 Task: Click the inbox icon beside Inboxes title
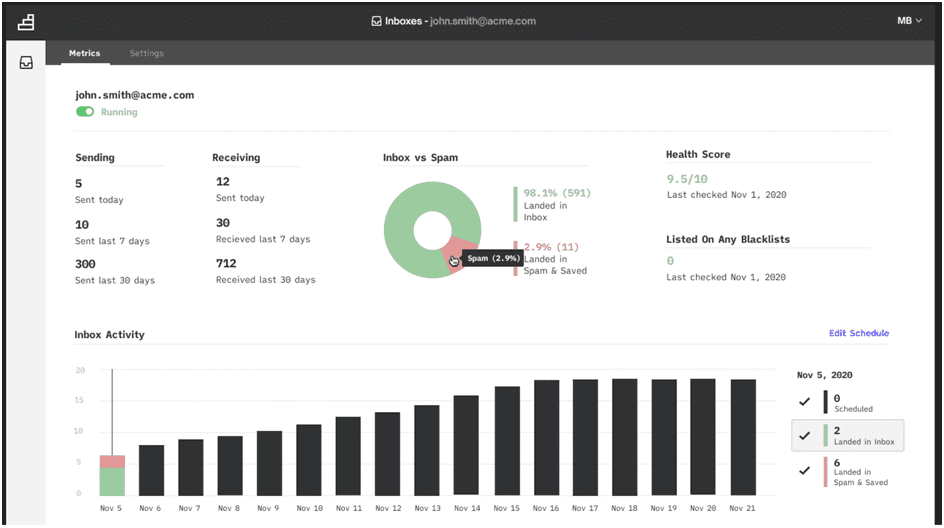[x=376, y=21]
